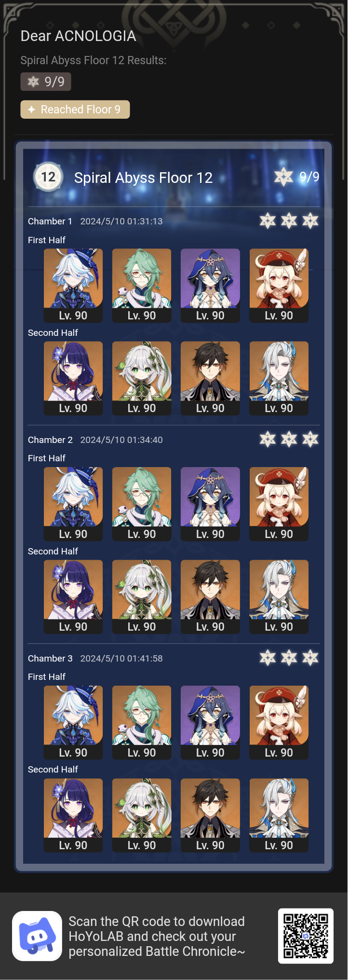The width and height of the screenshot is (348, 980).
Task: Select Neuvillette portrait in Chamber 3 second half
Action: (279, 815)
